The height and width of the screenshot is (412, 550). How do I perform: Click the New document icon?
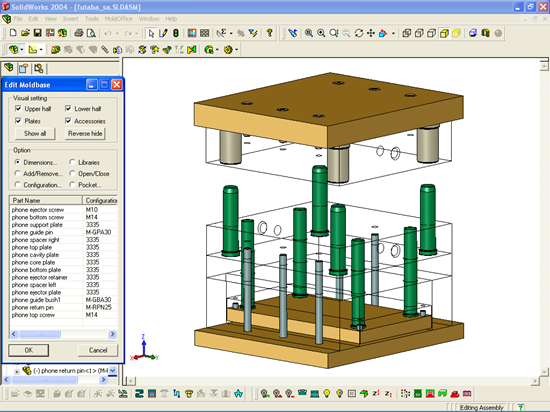click(13, 33)
